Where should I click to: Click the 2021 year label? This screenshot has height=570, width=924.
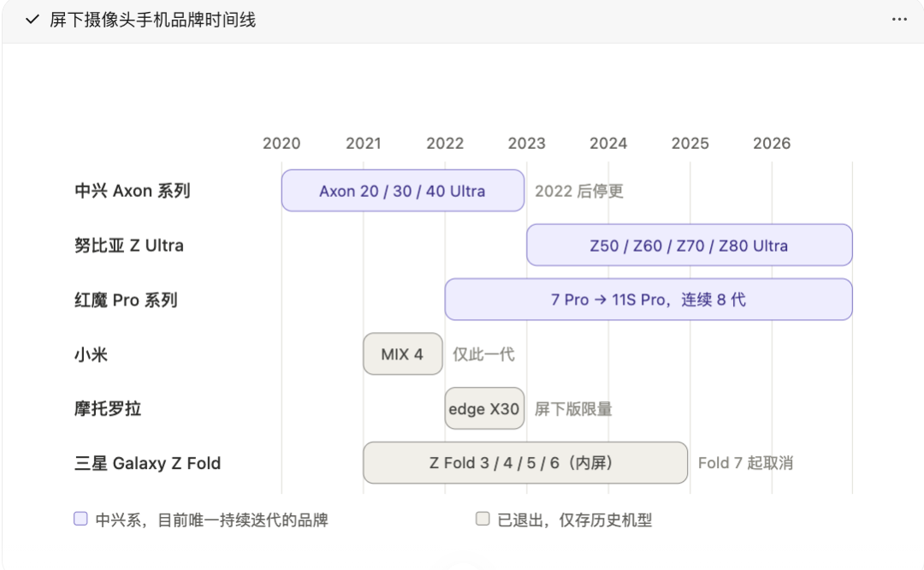point(363,143)
